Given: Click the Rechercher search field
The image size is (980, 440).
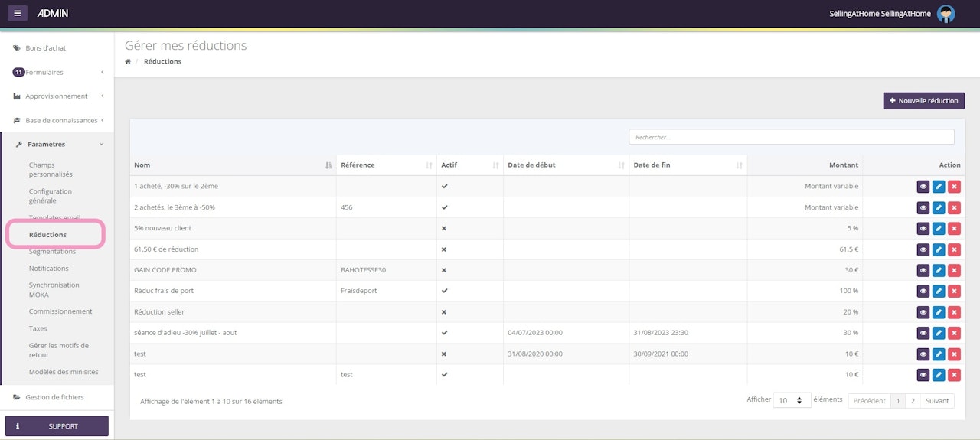Looking at the screenshot, I should [x=791, y=137].
